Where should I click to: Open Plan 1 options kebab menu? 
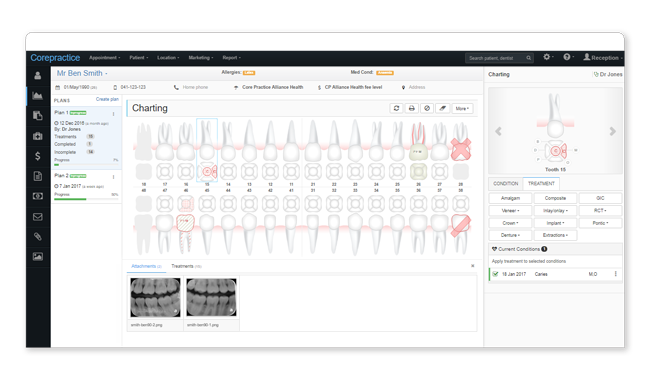pos(114,114)
